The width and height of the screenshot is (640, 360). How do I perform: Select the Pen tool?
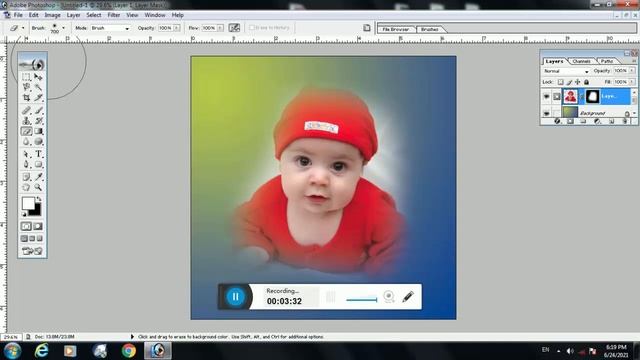27,164
